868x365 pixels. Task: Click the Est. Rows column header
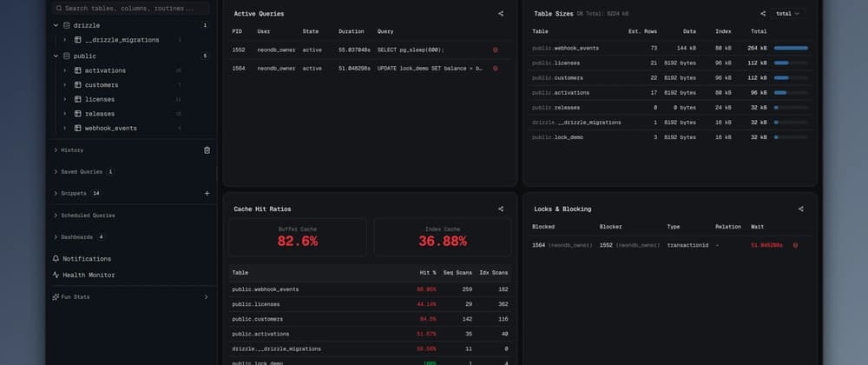click(x=642, y=31)
